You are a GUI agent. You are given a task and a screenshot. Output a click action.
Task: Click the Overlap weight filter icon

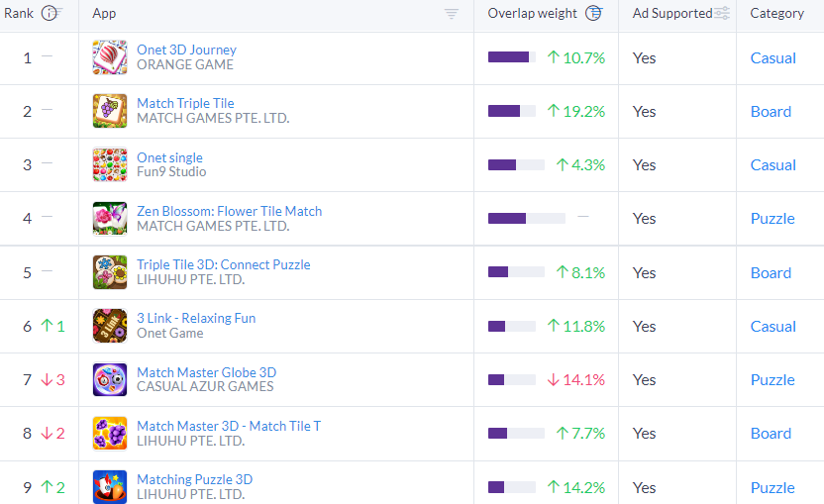pyautogui.click(x=594, y=13)
